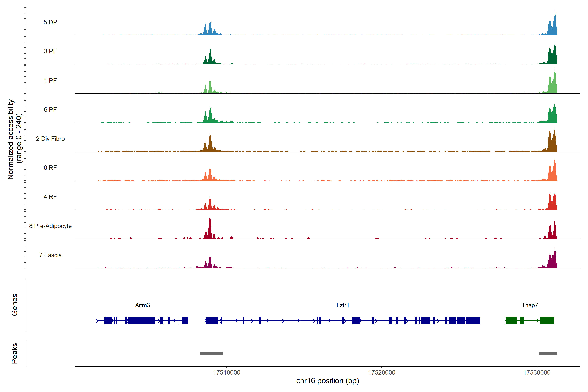588x392 pixels.
Task: Click the Peaks panel title
Action: [15, 353]
